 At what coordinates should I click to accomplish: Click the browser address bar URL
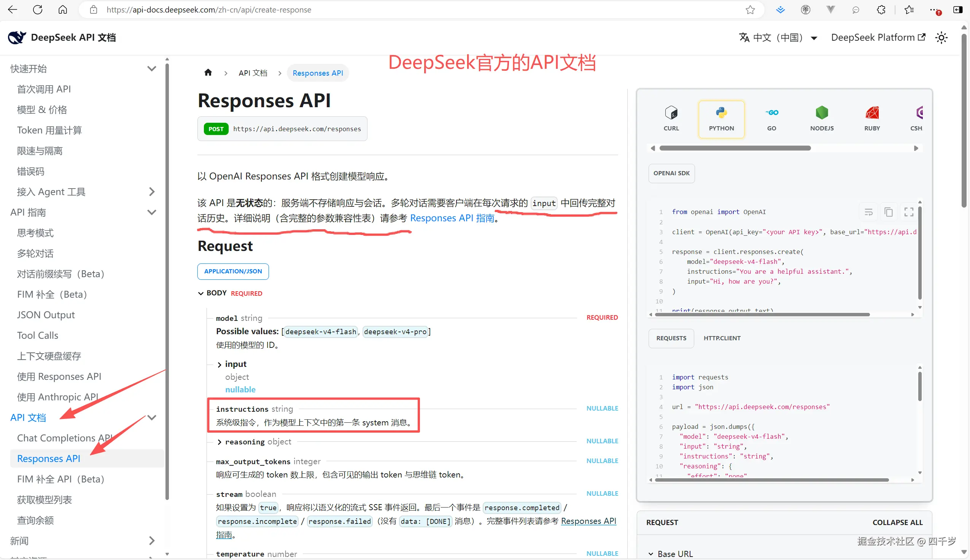point(208,10)
